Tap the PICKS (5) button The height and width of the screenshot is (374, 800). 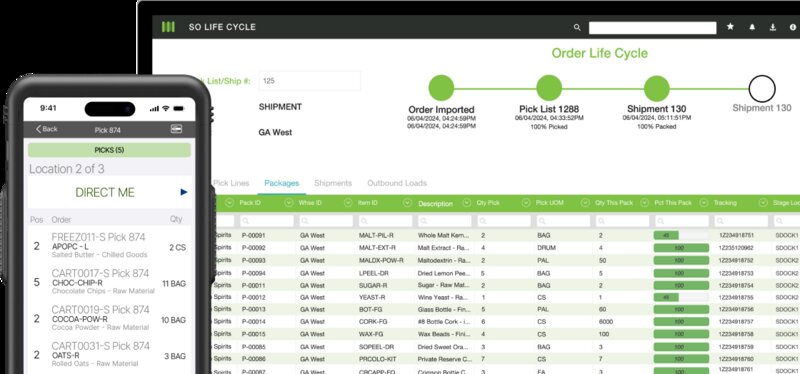[x=109, y=150]
